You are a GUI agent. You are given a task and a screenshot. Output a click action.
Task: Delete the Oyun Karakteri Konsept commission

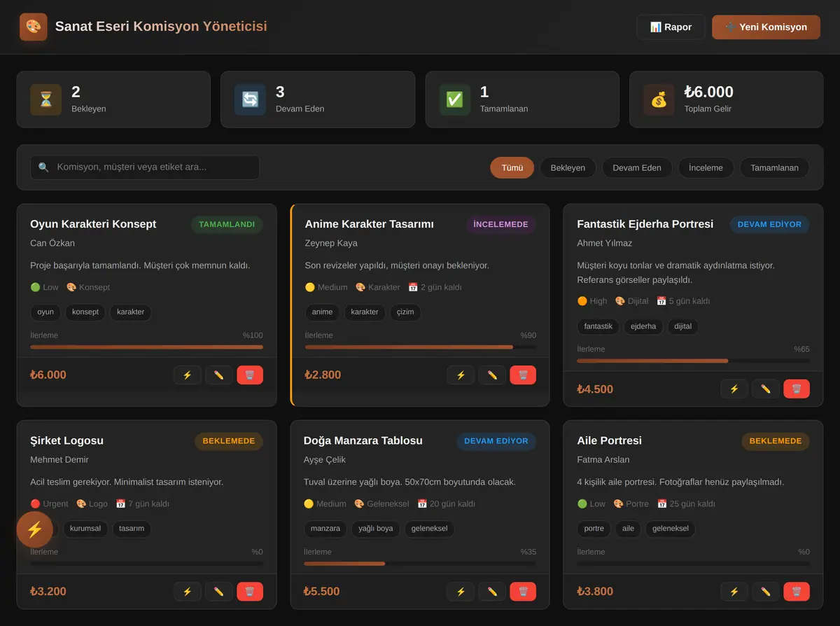tap(250, 375)
